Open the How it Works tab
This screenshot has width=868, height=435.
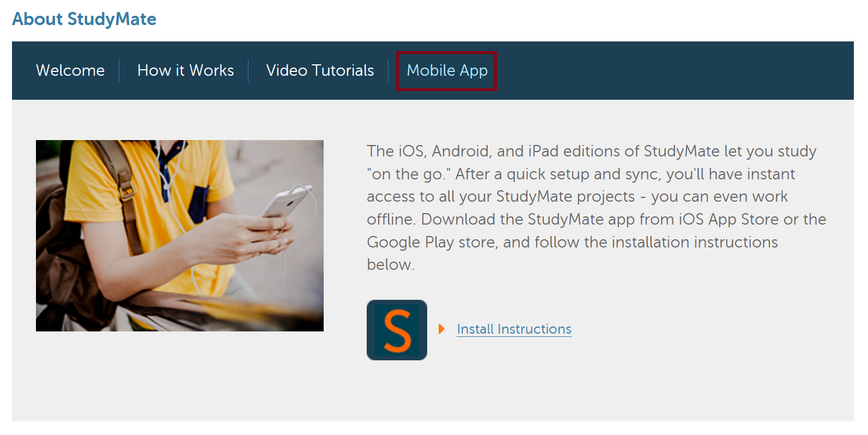[185, 70]
